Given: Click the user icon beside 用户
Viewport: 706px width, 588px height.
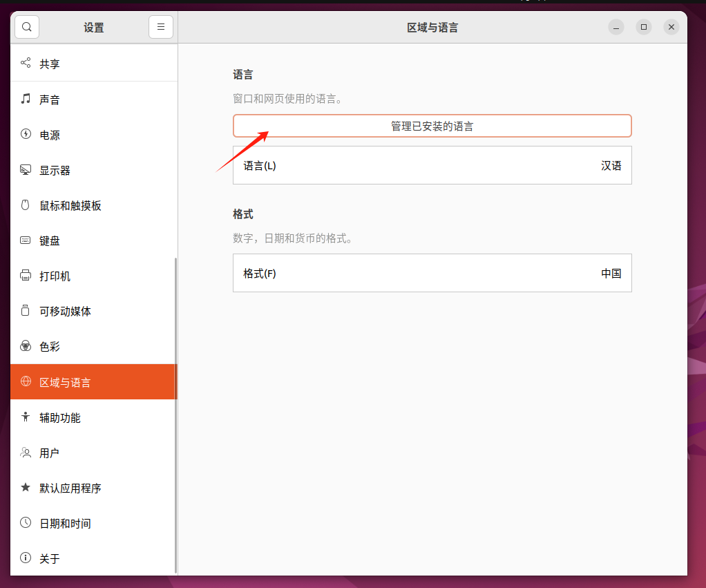Looking at the screenshot, I should [x=26, y=453].
